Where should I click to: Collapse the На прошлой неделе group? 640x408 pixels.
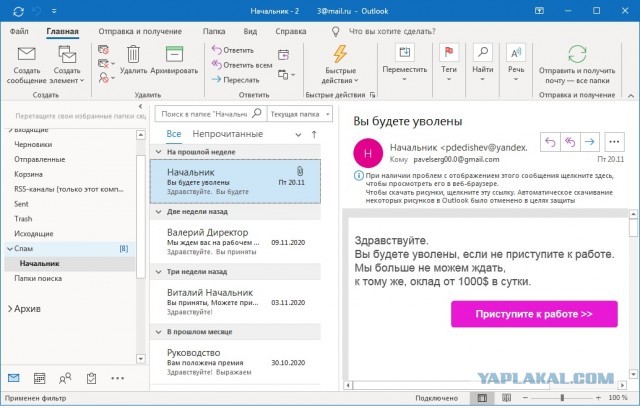pos(159,152)
